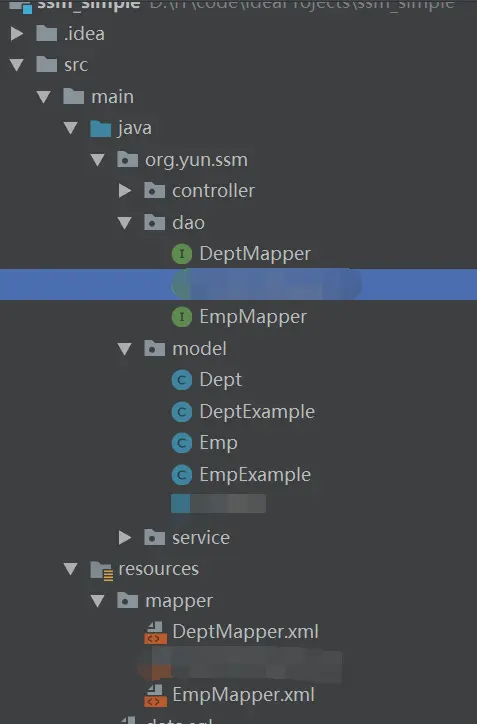Click the model package icon
Viewport: 477px width, 724px height.
pyautogui.click(x=154, y=348)
